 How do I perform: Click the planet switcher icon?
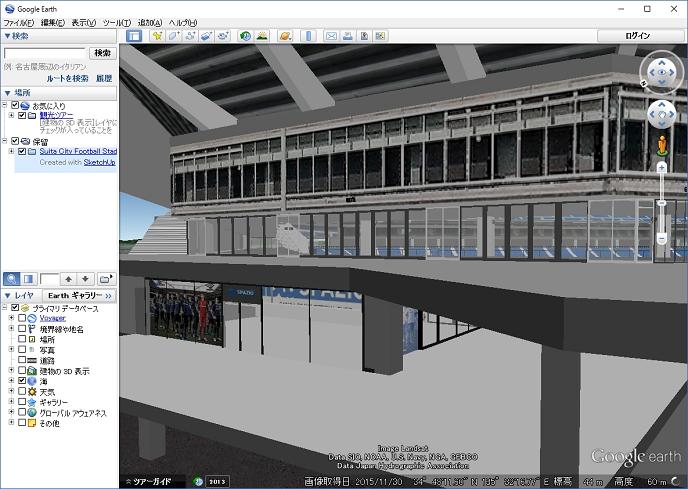[x=285, y=36]
